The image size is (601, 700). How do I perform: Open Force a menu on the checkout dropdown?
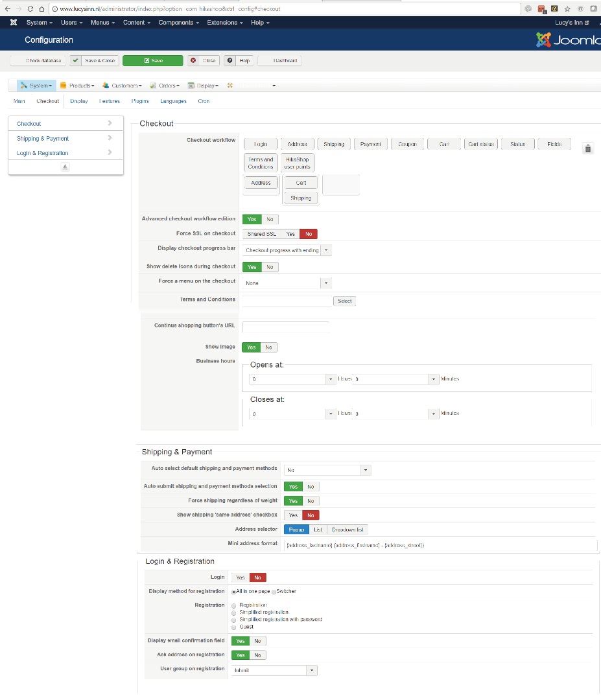(x=287, y=283)
